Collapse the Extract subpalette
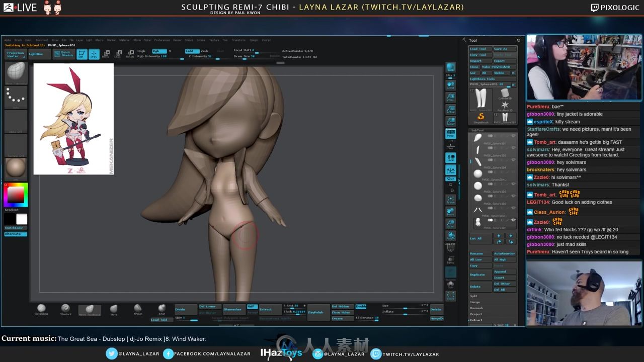The height and width of the screenshot is (362, 644). pos(476,320)
